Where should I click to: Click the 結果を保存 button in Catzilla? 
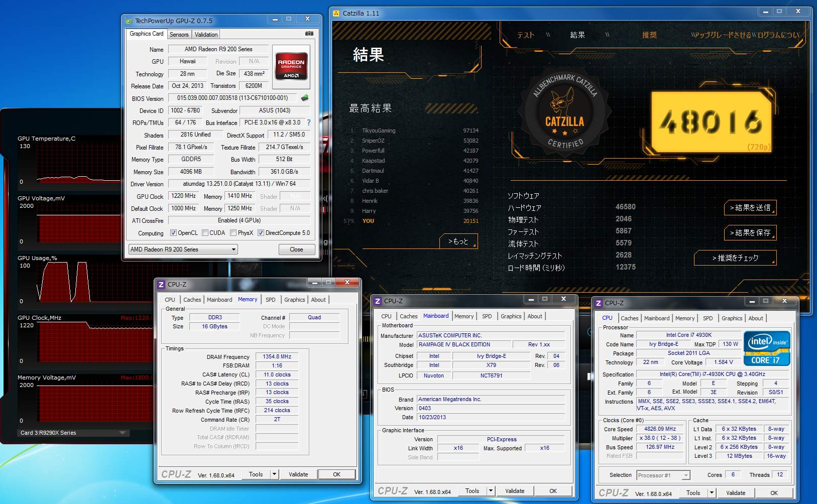[x=751, y=233]
